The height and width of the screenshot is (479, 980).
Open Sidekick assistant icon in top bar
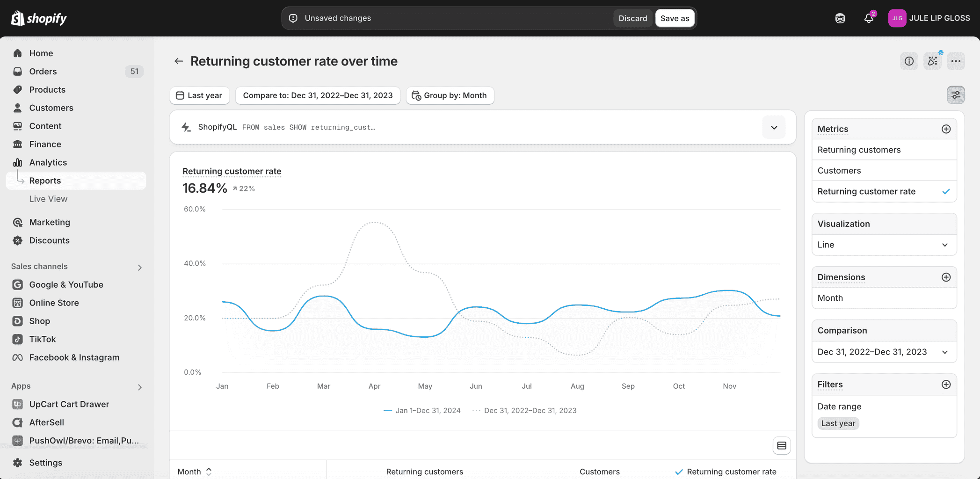840,18
